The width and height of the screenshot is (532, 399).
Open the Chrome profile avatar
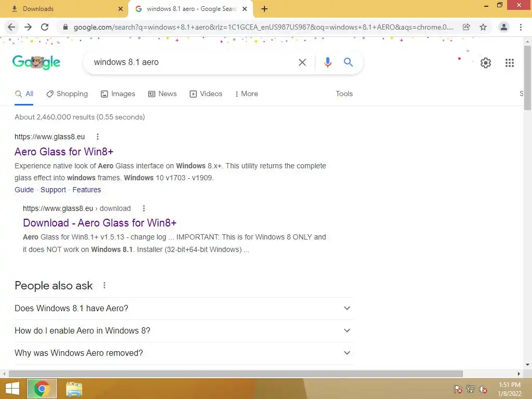pos(504,27)
